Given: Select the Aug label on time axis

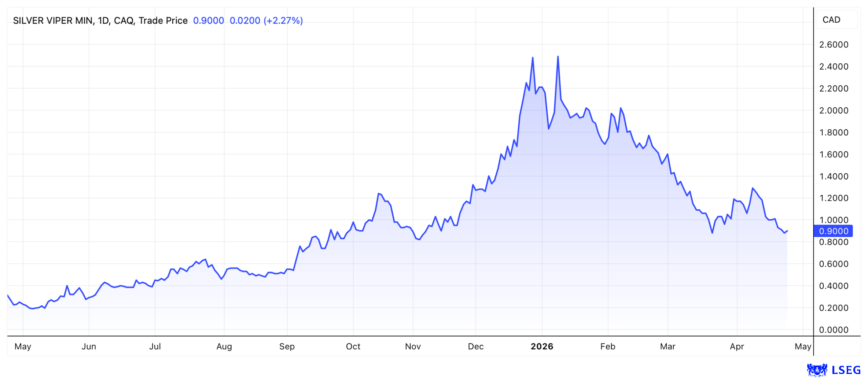Looking at the screenshot, I should pyautogui.click(x=224, y=346).
